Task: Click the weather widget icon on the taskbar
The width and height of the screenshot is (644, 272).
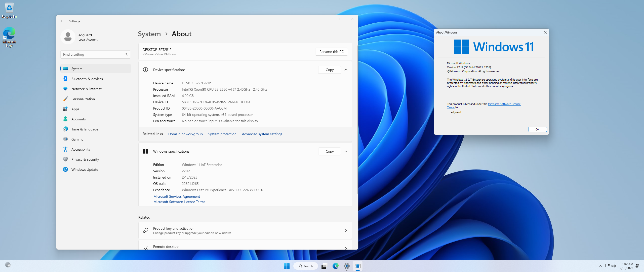Action: pos(8,265)
